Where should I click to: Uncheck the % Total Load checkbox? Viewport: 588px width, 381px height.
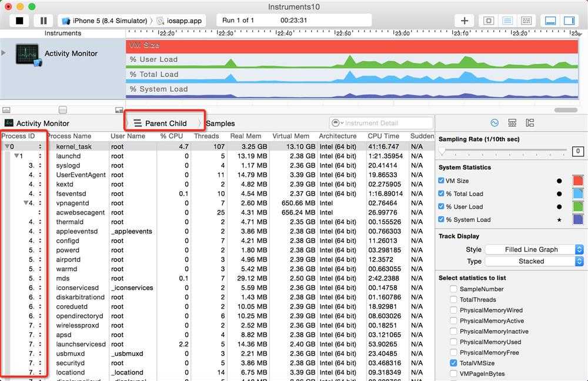click(441, 193)
